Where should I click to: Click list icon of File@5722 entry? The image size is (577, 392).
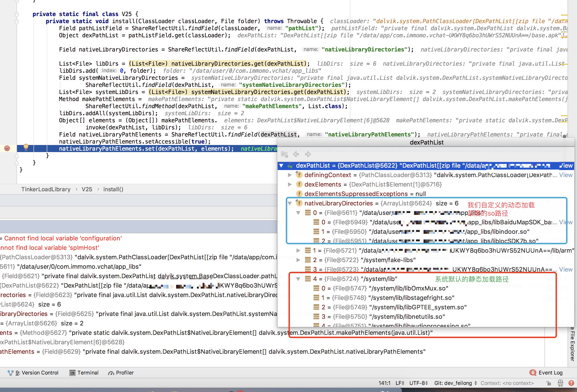(x=308, y=260)
